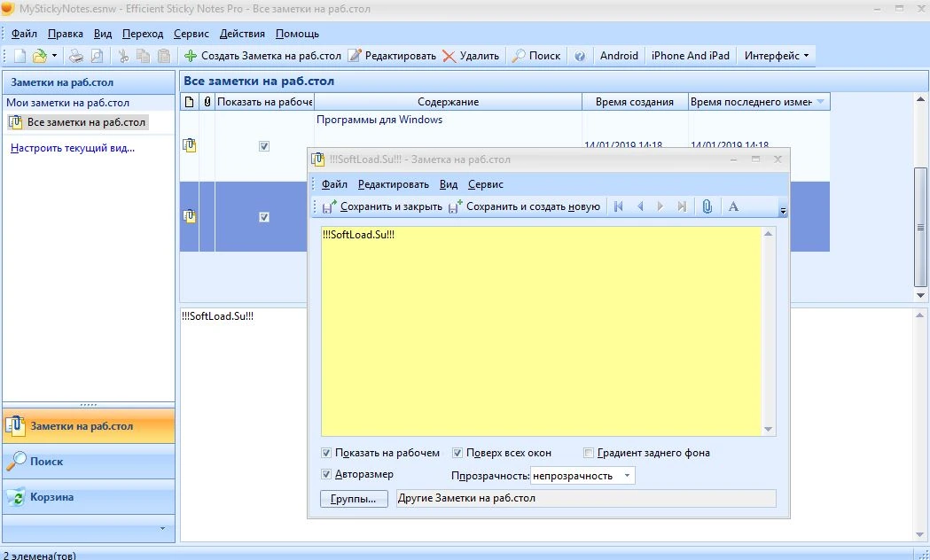
Task: Enable Градиент заднего фона checkbox
Action: point(589,453)
